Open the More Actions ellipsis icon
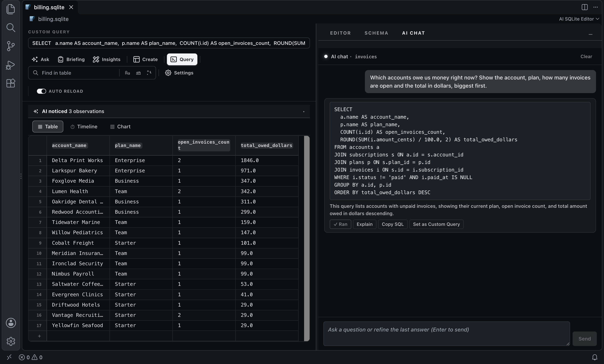 [595, 7]
